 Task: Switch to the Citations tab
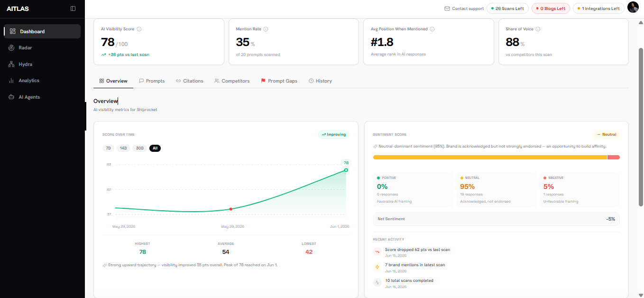click(x=189, y=81)
